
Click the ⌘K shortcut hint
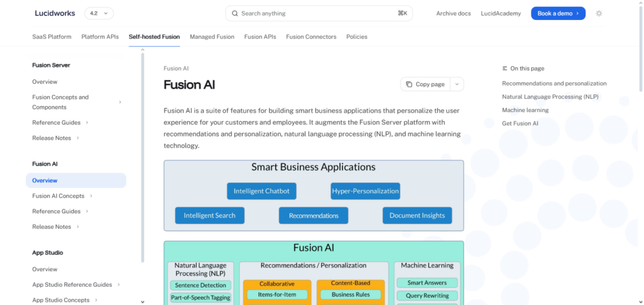pos(402,13)
